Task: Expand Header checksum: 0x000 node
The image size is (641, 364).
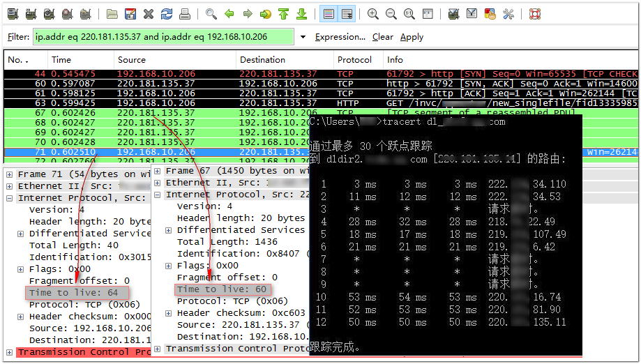Action: [20, 317]
